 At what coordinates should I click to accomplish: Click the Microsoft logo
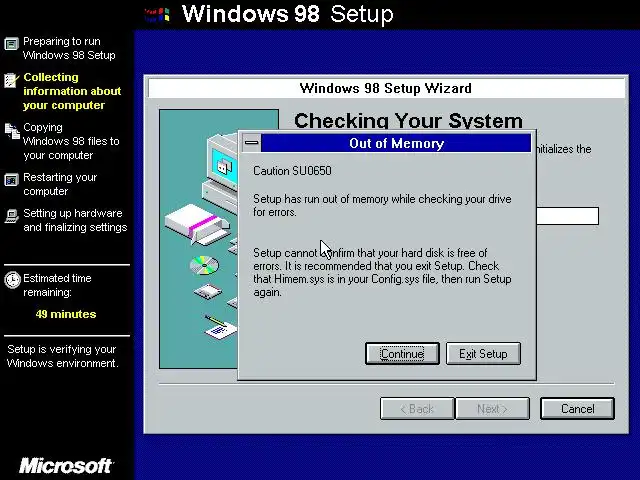tap(66, 466)
